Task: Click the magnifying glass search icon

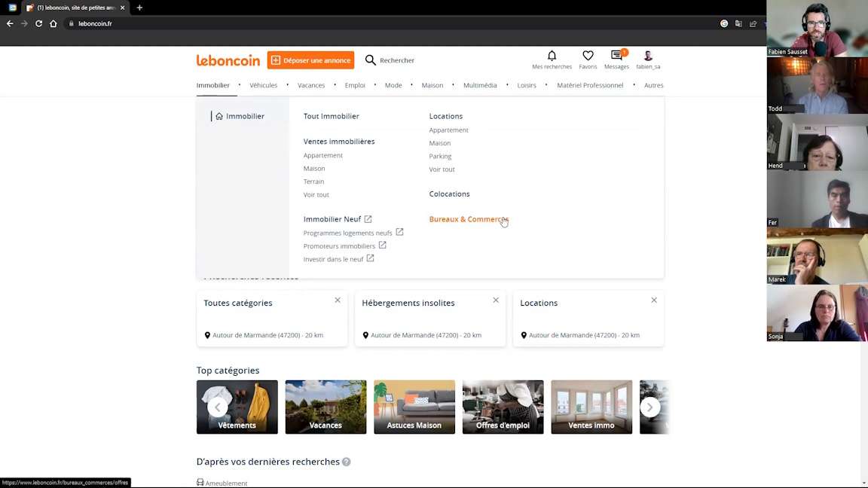Action: pyautogui.click(x=371, y=60)
